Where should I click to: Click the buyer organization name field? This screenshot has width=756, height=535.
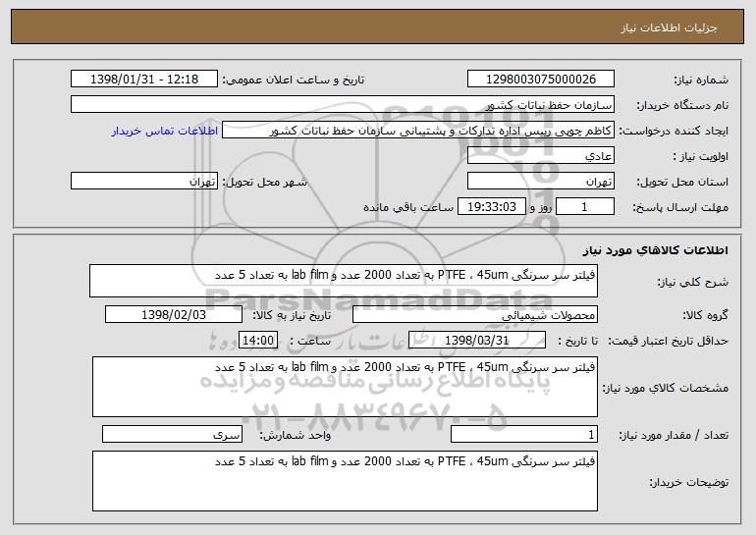click(x=343, y=105)
